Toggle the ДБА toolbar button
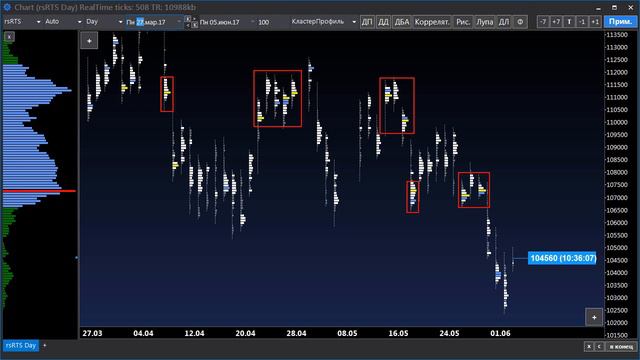The image size is (640, 360). point(402,22)
